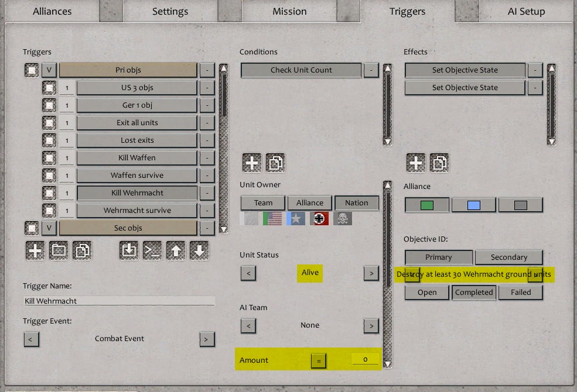Duplicate the selected trigger using the copy icon
The width and height of the screenshot is (577, 392).
pyautogui.click(x=83, y=250)
